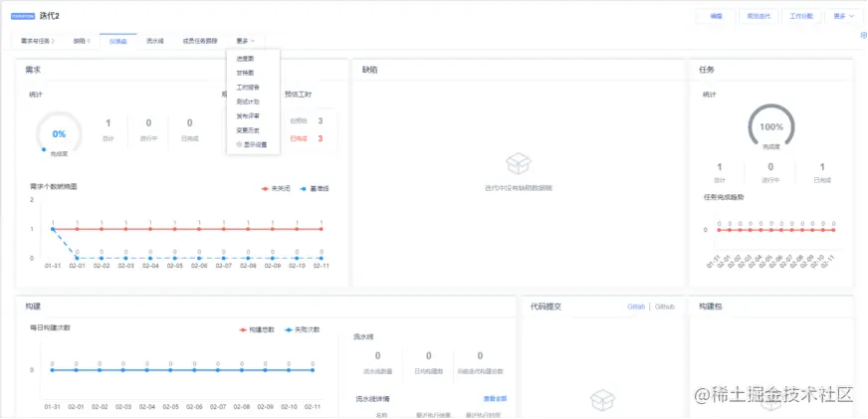Select 变更历史 in the dropdown menu
This screenshot has width=868, height=419.
click(248, 130)
